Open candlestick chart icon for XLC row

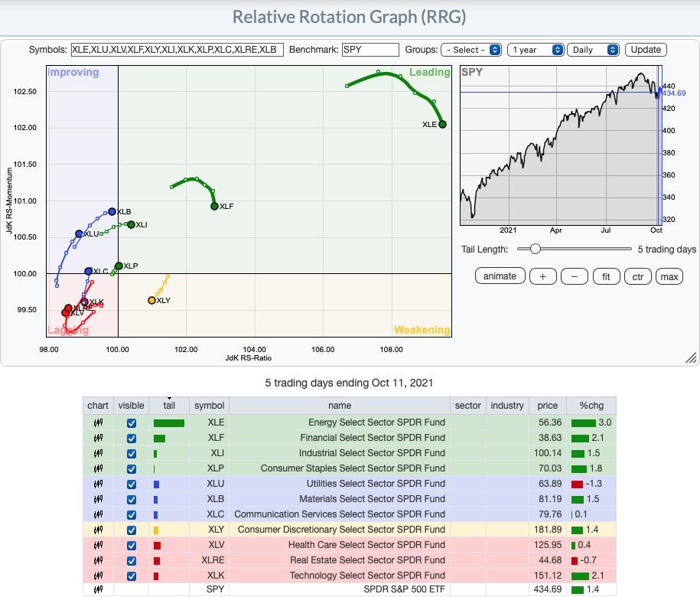(98, 514)
